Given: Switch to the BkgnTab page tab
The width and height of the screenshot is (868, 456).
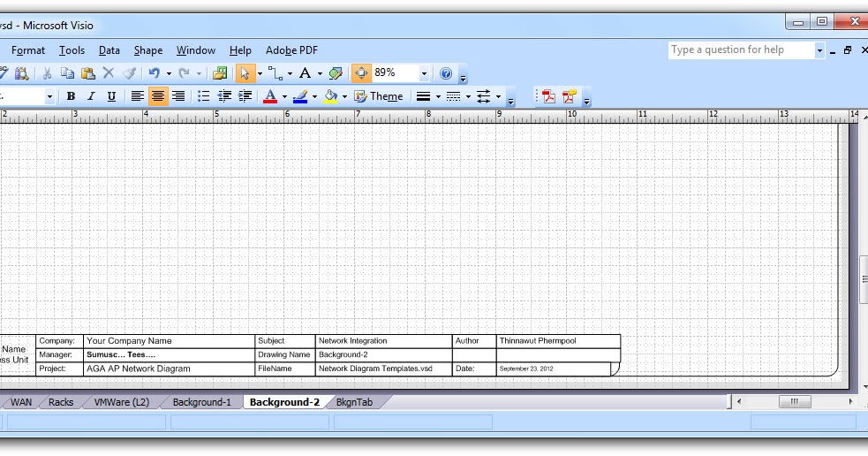Looking at the screenshot, I should point(354,402).
